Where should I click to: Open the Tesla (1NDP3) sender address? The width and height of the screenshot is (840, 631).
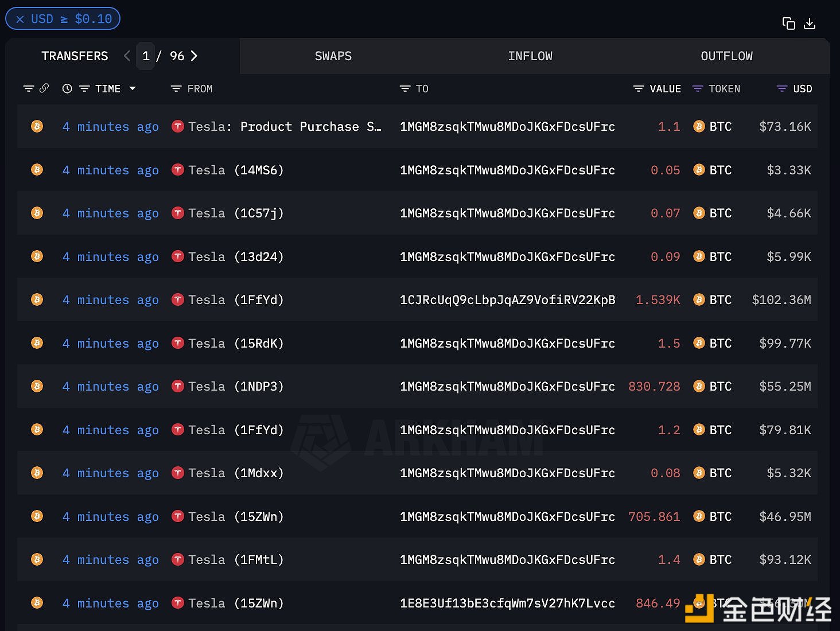coord(236,386)
